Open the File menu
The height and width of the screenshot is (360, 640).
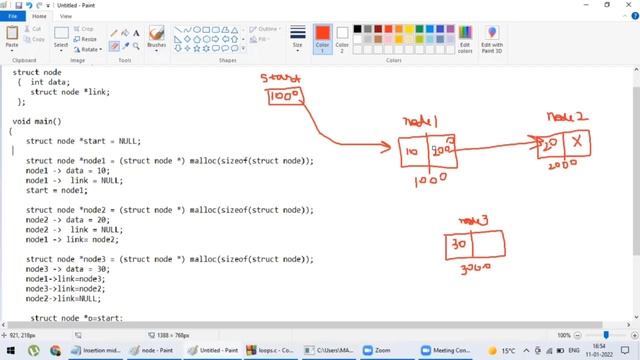coord(13,16)
